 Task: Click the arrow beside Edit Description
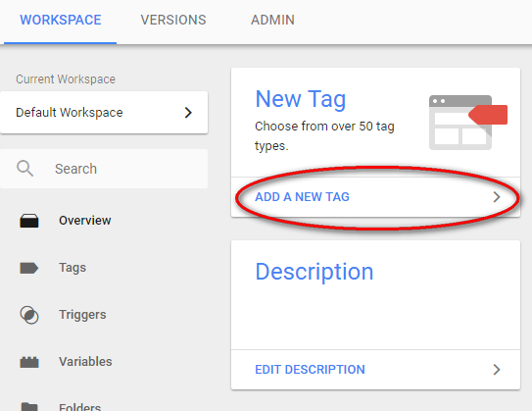point(497,370)
